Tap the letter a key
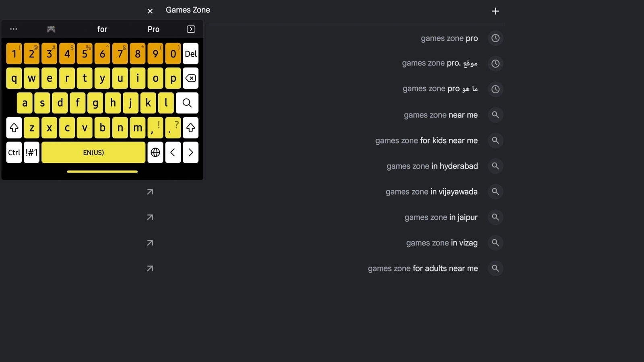 click(25, 103)
